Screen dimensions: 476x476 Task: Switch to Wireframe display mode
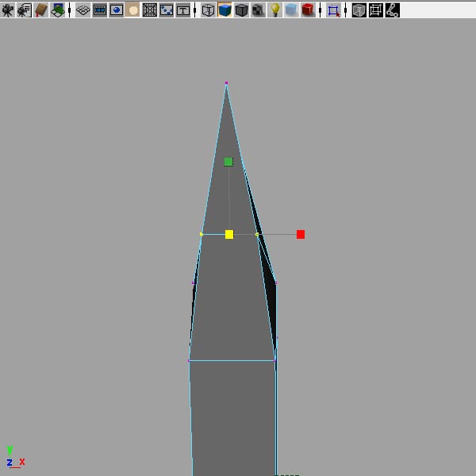tap(208, 10)
